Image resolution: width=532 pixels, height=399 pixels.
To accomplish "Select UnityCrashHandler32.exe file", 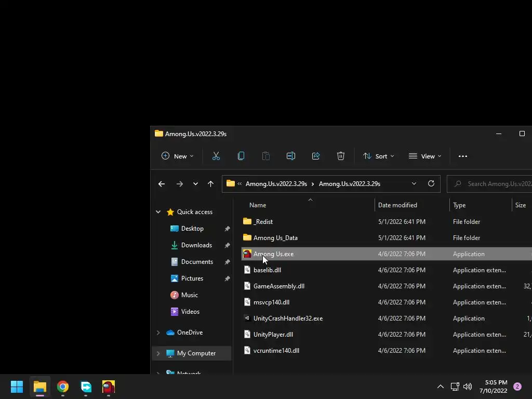I will 387,318.
